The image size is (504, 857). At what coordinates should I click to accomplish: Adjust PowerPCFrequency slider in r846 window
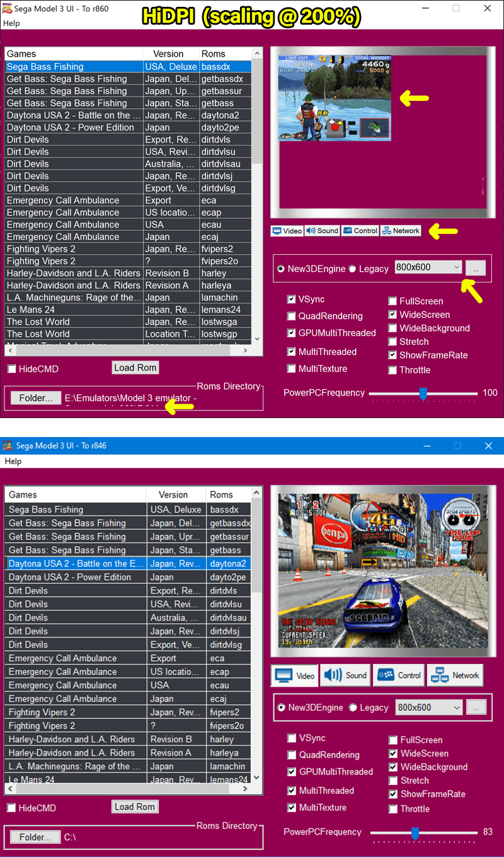[x=415, y=833]
